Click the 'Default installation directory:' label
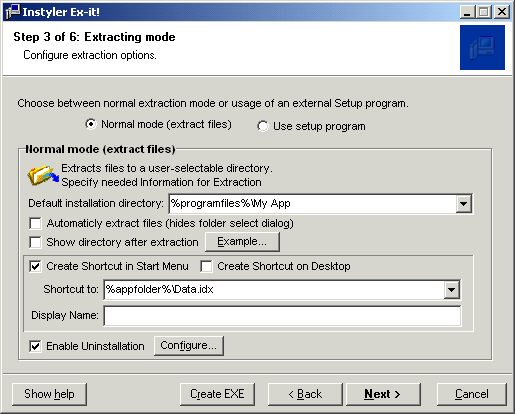The height and width of the screenshot is (414, 515). [96, 203]
